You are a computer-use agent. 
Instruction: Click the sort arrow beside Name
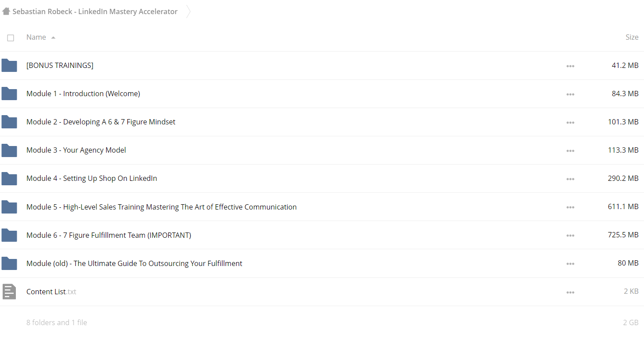pyautogui.click(x=53, y=38)
